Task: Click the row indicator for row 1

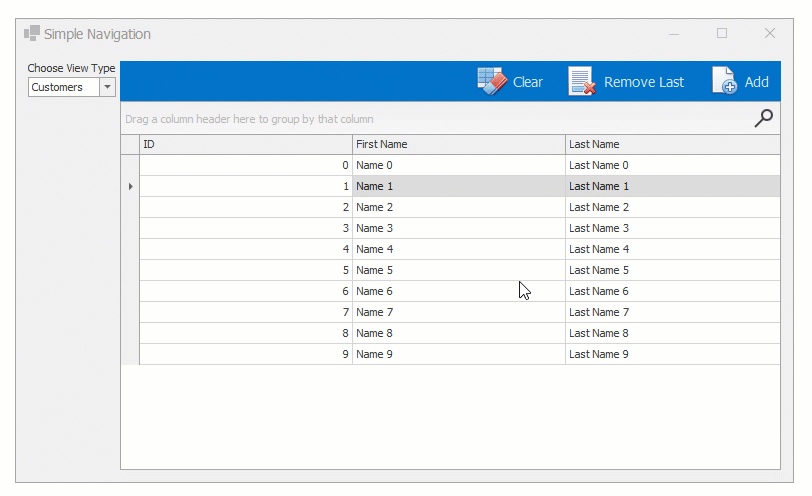Action: pos(130,186)
